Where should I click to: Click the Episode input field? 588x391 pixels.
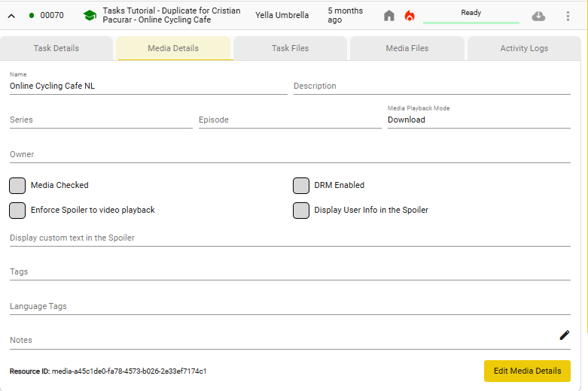tap(290, 120)
